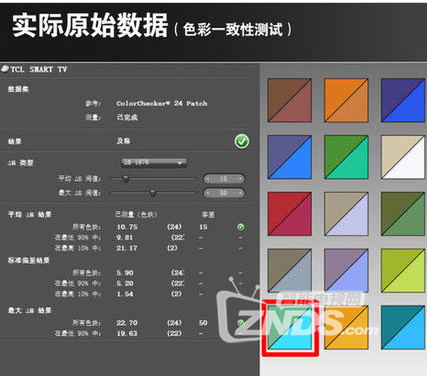427x376 pixels.
Task: Click the (2) count beside 1.54
Action: [176, 294]
